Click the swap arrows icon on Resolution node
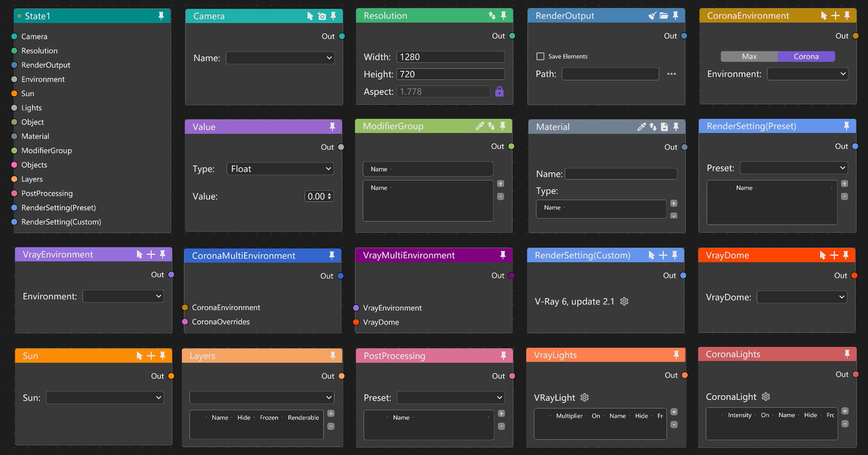The width and height of the screenshot is (868, 455). (492, 16)
